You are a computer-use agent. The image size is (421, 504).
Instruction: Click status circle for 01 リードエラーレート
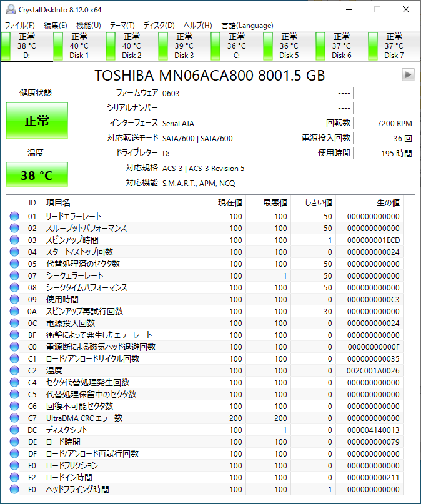14,216
